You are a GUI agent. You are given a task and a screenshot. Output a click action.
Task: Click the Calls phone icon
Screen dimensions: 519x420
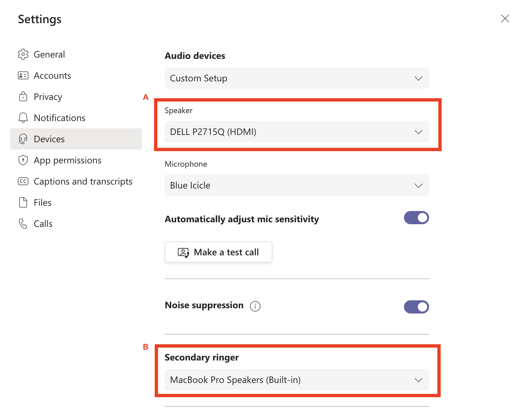pyautogui.click(x=23, y=224)
